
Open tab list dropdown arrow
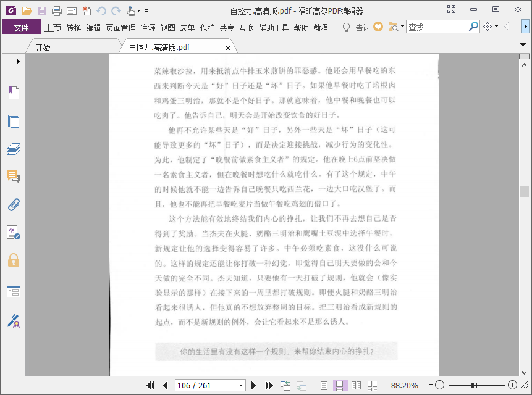click(x=523, y=44)
